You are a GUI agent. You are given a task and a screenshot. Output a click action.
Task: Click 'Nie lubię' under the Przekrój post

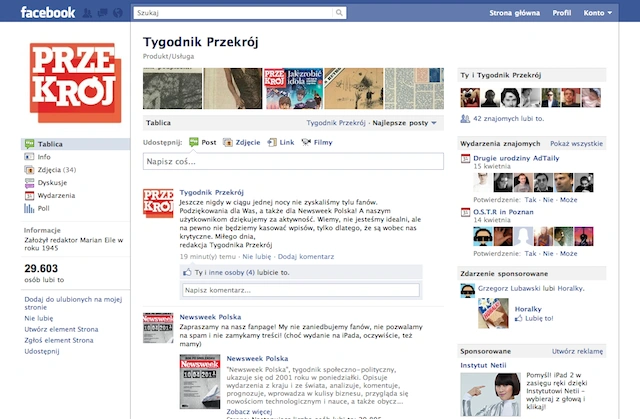(257, 257)
